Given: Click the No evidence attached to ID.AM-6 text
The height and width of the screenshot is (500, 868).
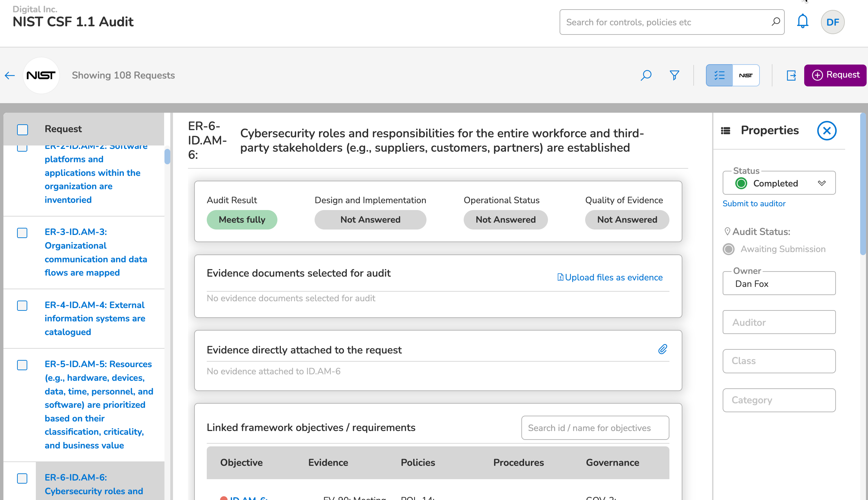Looking at the screenshot, I should click(273, 371).
